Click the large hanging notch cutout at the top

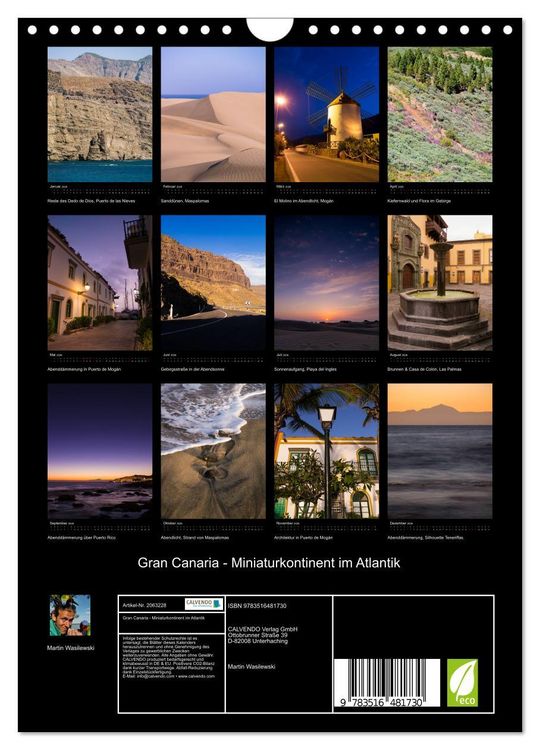[x=270, y=30]
